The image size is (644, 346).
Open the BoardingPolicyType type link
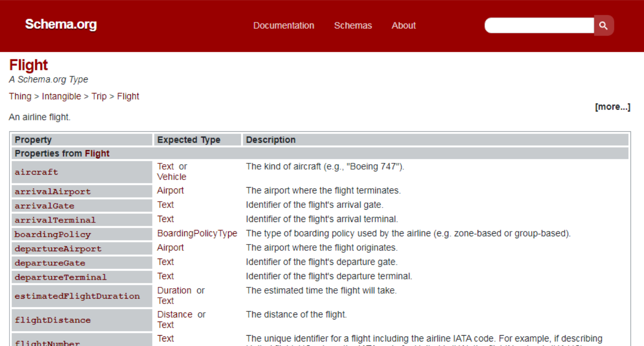197,233
